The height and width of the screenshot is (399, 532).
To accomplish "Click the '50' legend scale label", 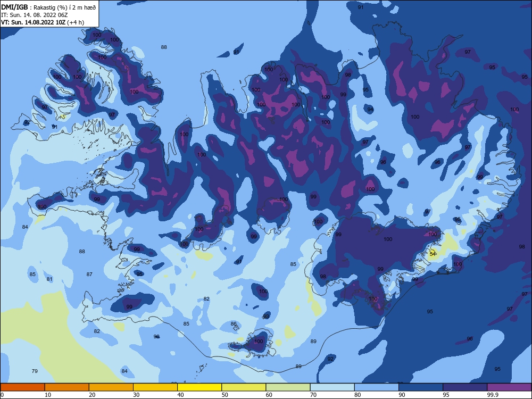I will (225, 395).
